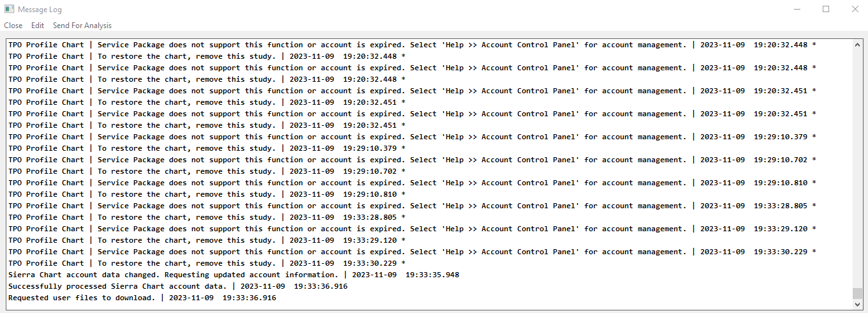Click Send For Analysis in menu bar
868x313 pixels.
pyautogui.click(x=82, y=26)
